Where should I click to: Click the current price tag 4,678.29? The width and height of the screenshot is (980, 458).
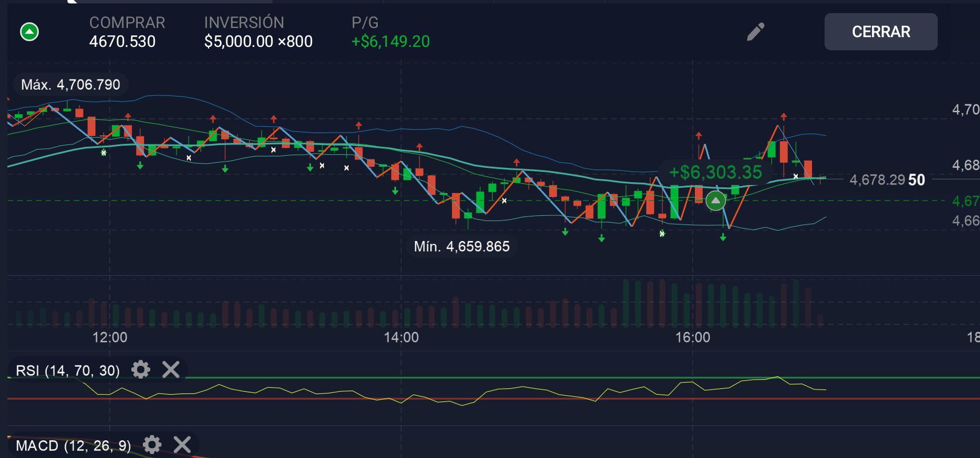click(x=886, y=180)
